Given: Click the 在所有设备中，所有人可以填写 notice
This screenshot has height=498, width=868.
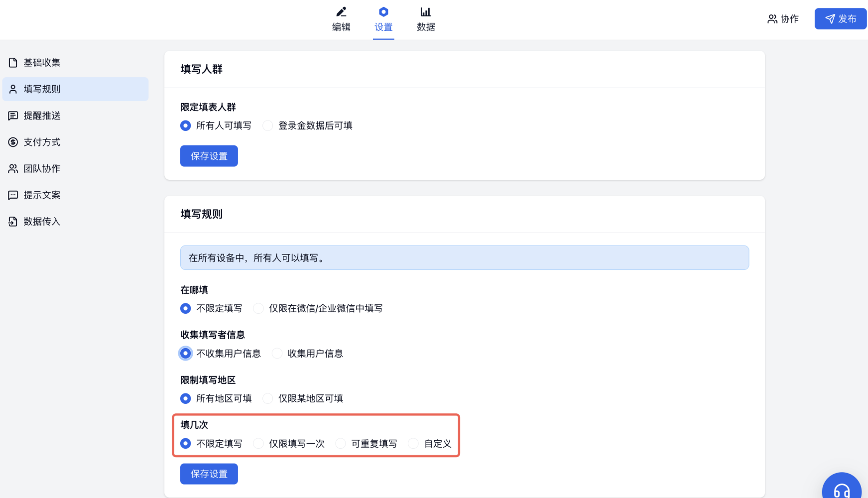Looking at the screenshot, I should click(465, 257).
